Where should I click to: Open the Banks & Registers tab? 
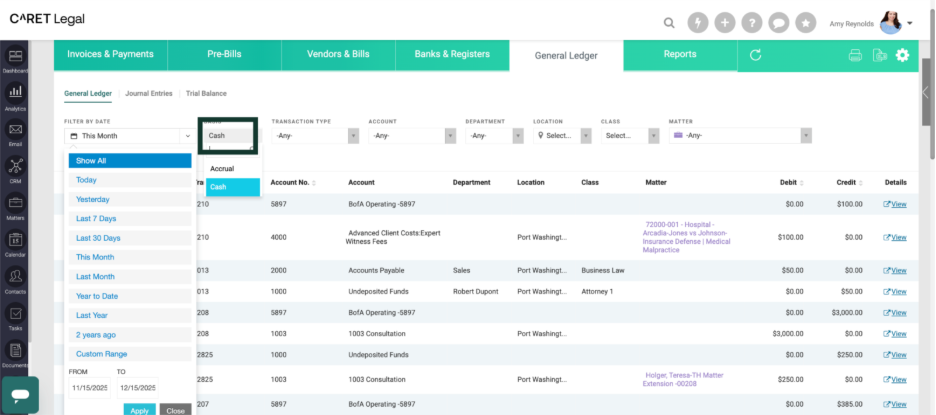click(452, 54)
